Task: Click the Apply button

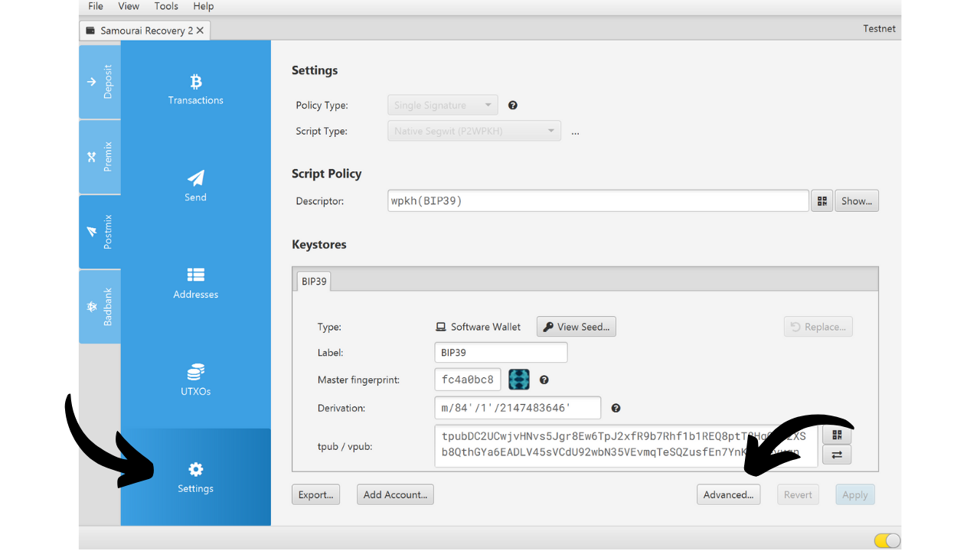Action: (x=855, y=494)
